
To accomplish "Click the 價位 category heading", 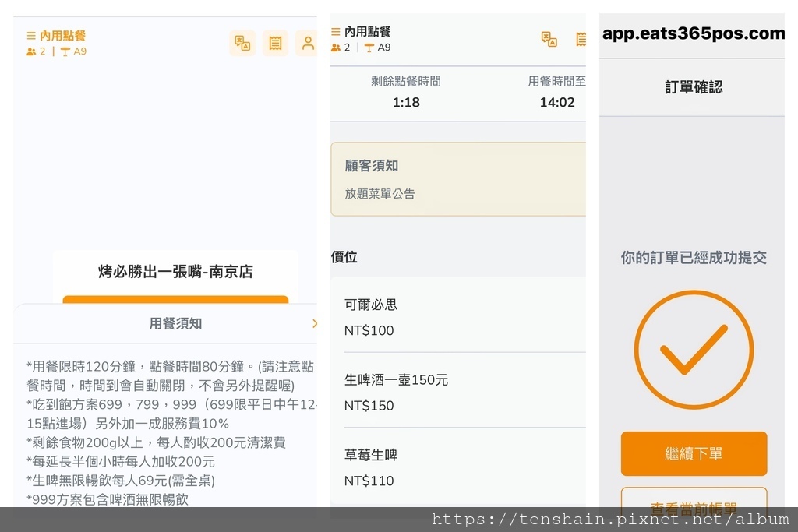I will click(344, 257).
